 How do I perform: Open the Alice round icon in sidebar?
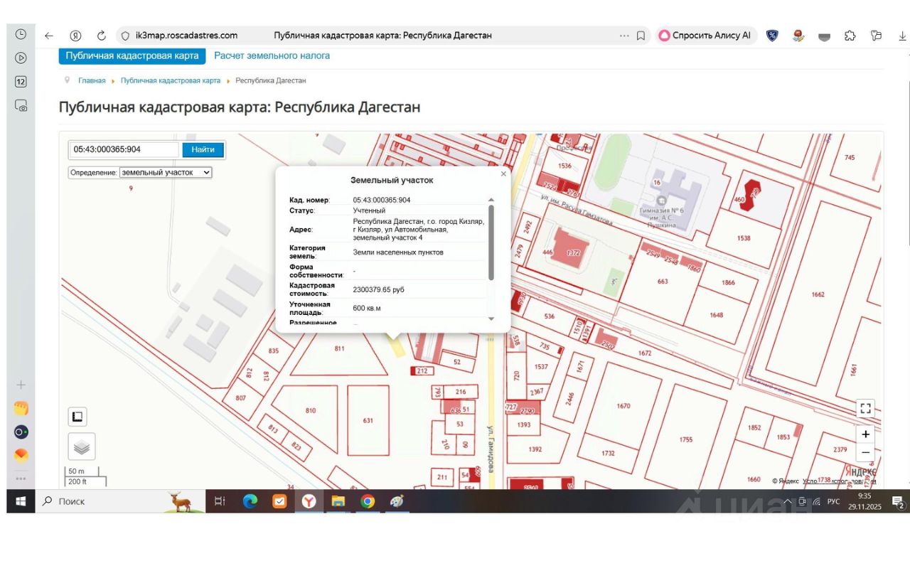click(21, 432)
